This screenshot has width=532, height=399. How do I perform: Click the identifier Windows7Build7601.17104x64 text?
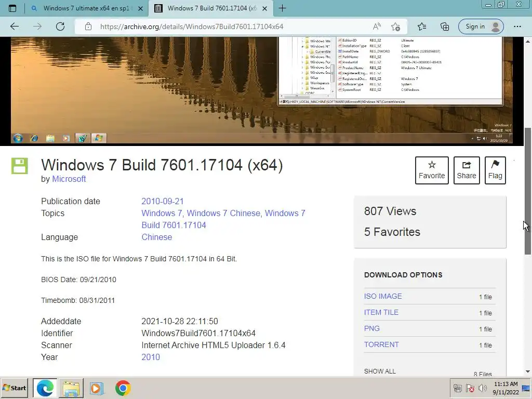tap(198, 333)
